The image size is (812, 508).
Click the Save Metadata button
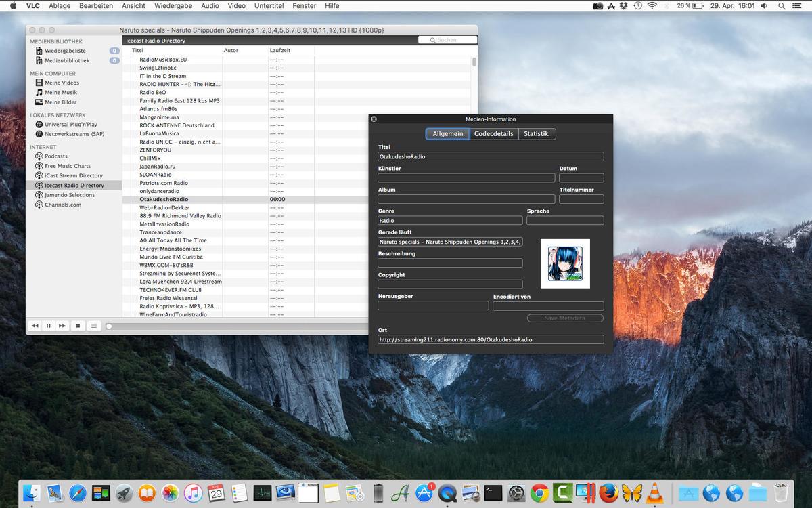click(565, 318)
